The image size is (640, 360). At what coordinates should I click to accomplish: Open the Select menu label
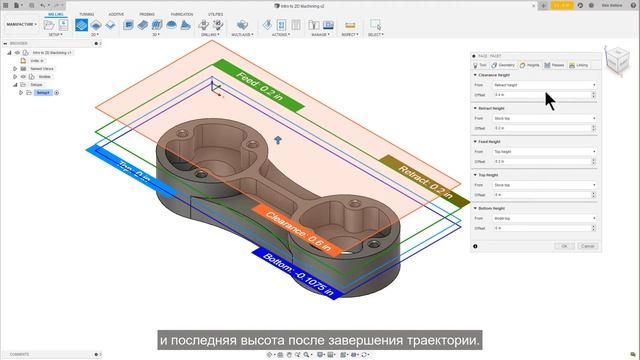(376, 35)
